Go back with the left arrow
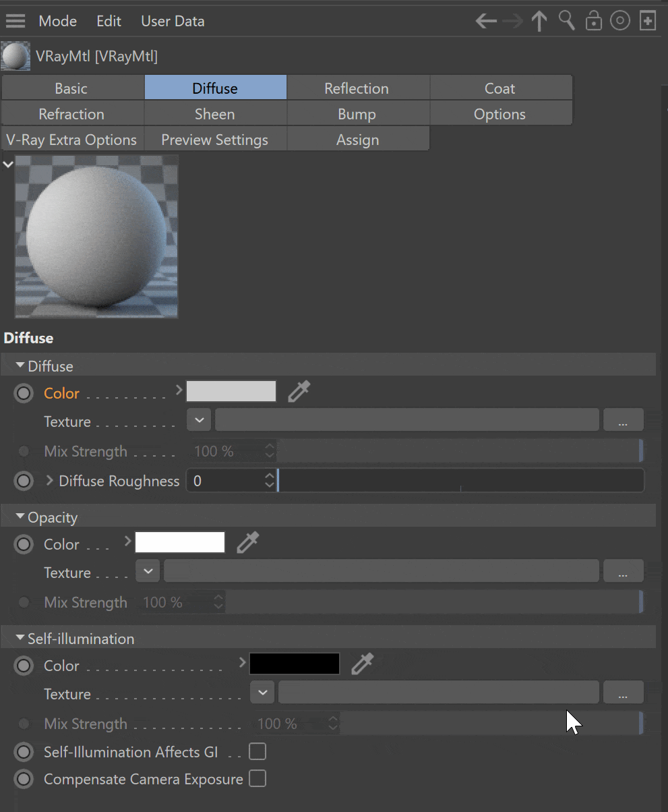 [x=486, y=21]
